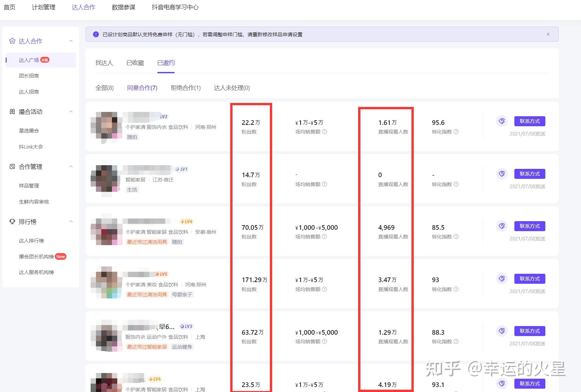
Task: Click the 转化指数 help icon in 14.7万 row
Action: (x=456, y=184)
